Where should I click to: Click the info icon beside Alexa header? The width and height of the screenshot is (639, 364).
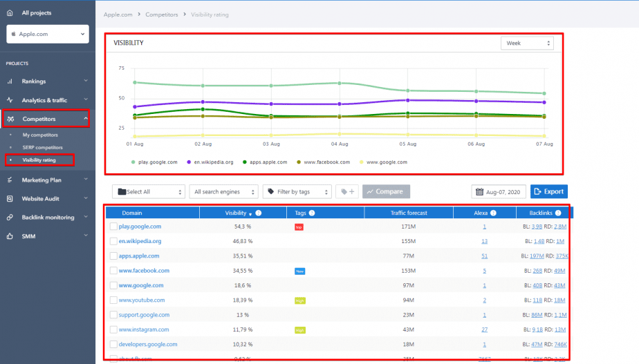point(493,213)
